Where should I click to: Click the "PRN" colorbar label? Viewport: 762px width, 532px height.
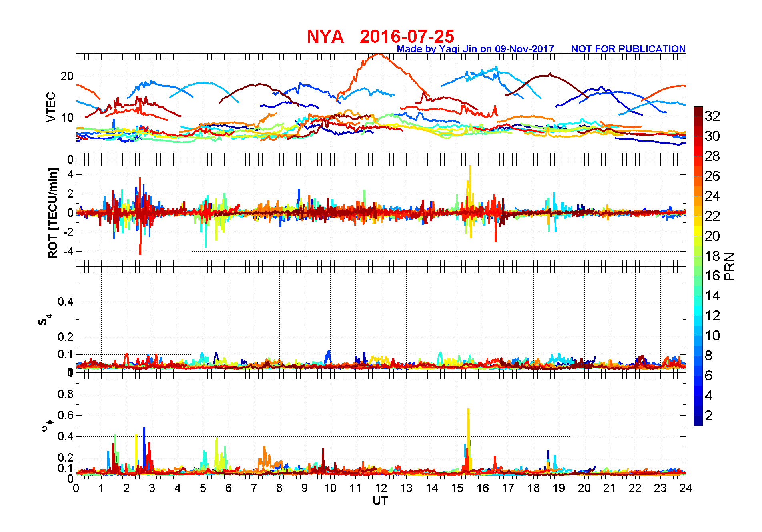(730, 266)
